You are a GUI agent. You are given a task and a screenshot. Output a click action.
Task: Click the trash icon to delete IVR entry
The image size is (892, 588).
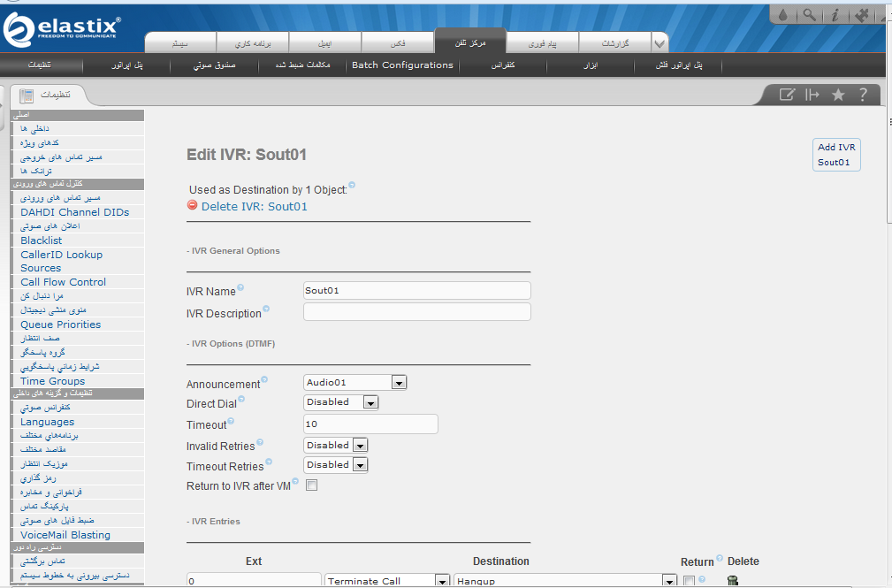tap(732, 580)
